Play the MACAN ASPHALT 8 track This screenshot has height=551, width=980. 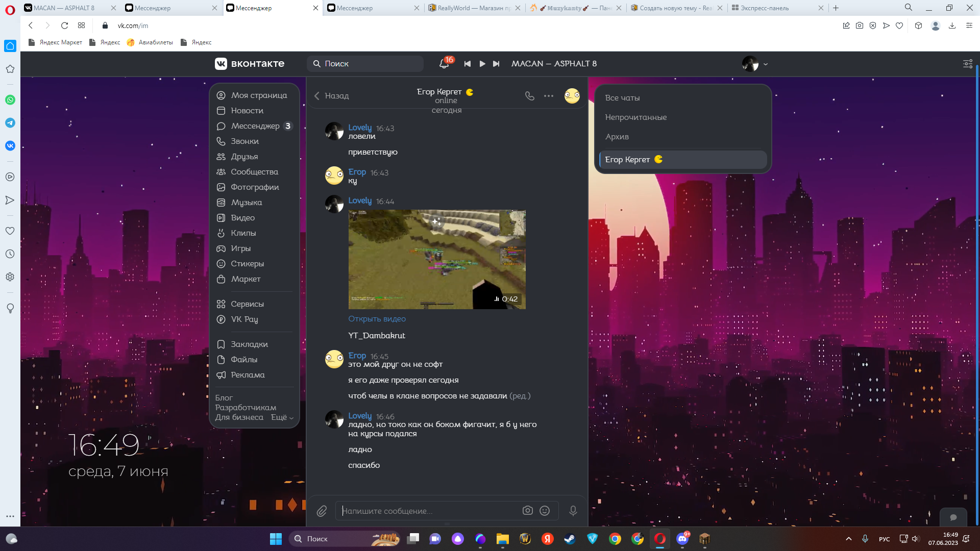[x=482, y=64]
